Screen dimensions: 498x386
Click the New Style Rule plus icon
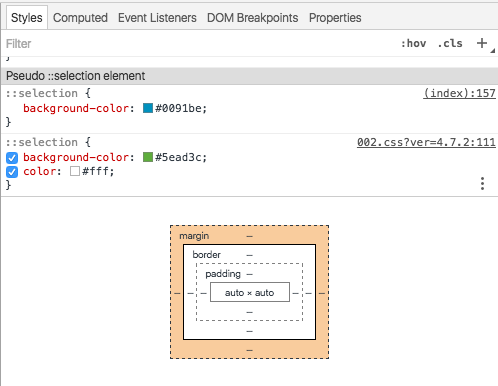coord(482,43)
